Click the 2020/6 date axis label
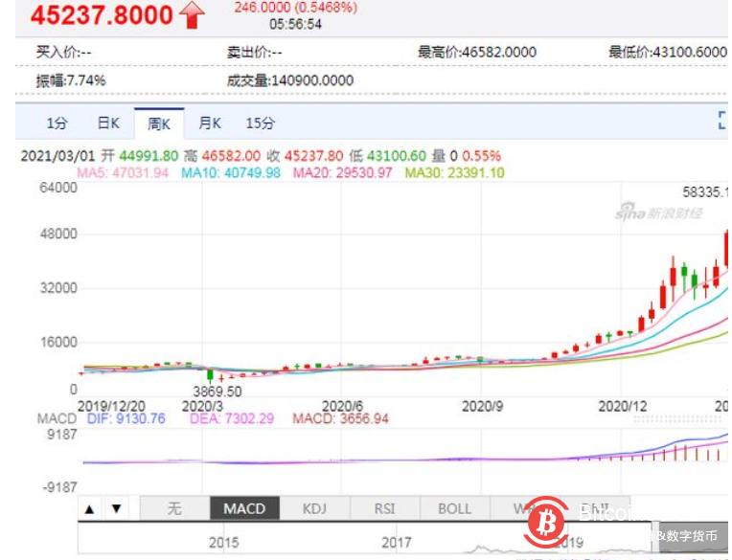Viewport: 732px width, 560px height. [342, 406]
